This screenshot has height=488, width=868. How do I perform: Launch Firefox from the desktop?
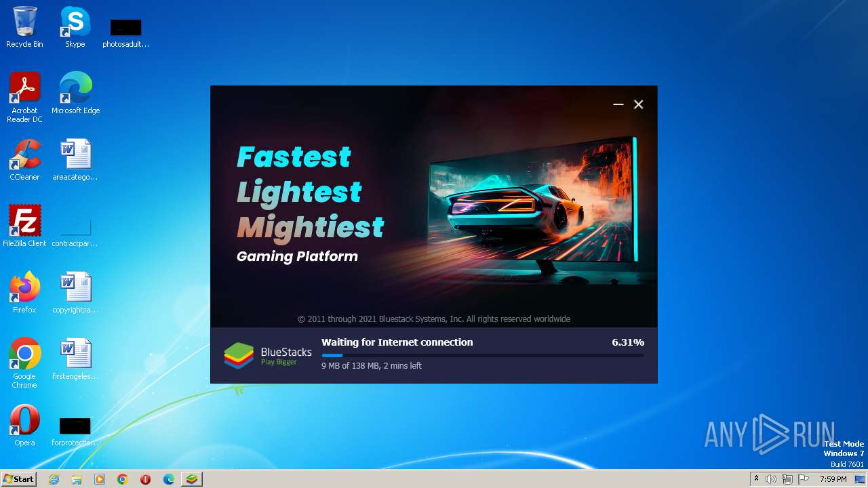pos(24,292)
